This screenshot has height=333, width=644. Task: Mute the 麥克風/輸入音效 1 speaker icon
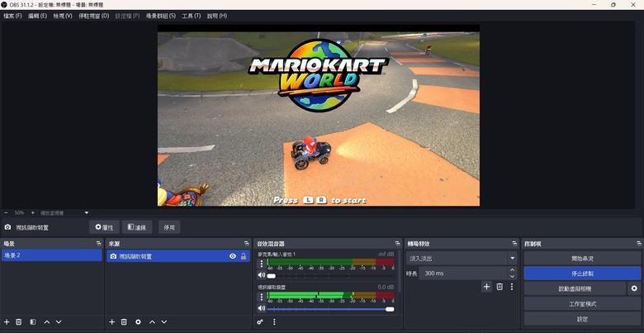[261, 275]
